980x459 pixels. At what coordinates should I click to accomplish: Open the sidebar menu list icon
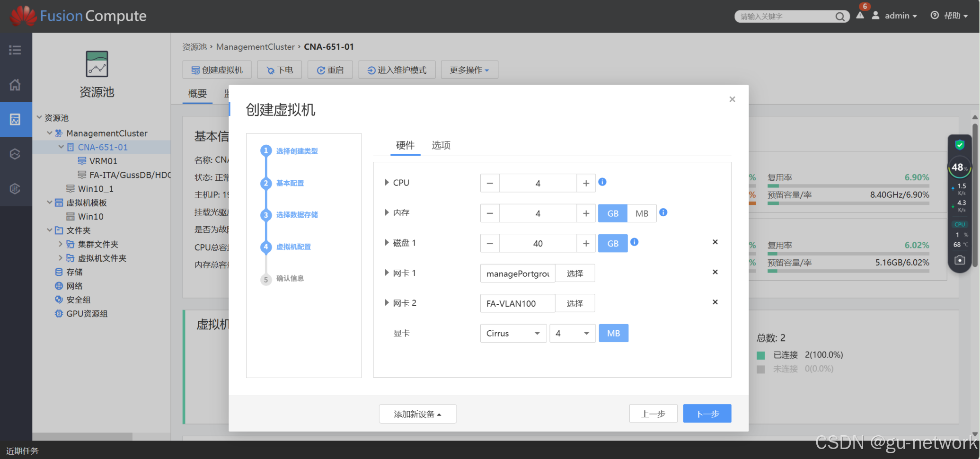point(15,50)
